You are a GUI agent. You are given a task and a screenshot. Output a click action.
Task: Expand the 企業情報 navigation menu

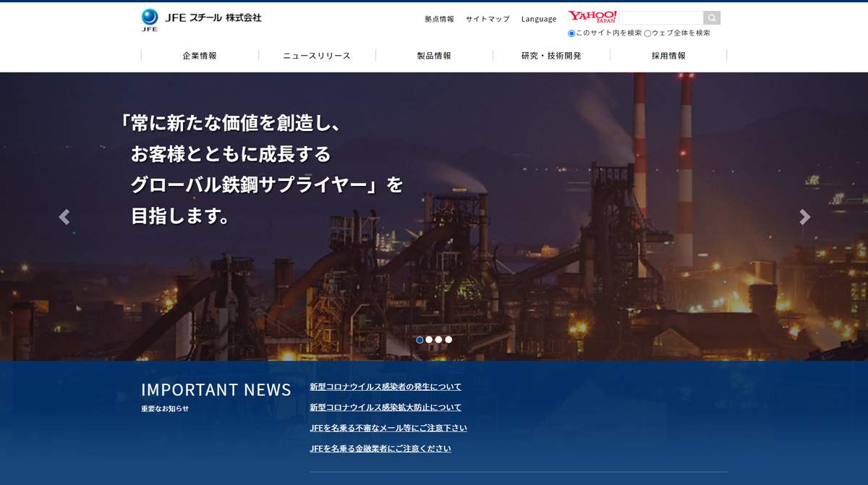(x=200, y=56)
